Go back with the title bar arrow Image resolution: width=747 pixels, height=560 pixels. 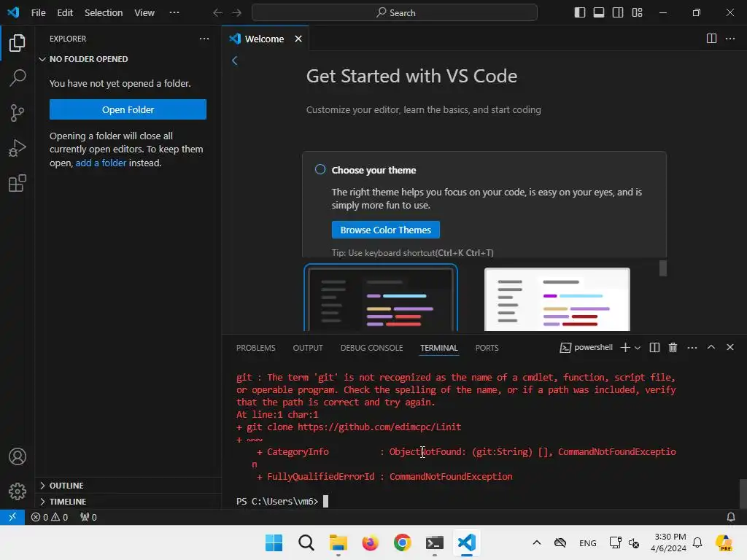217,13
